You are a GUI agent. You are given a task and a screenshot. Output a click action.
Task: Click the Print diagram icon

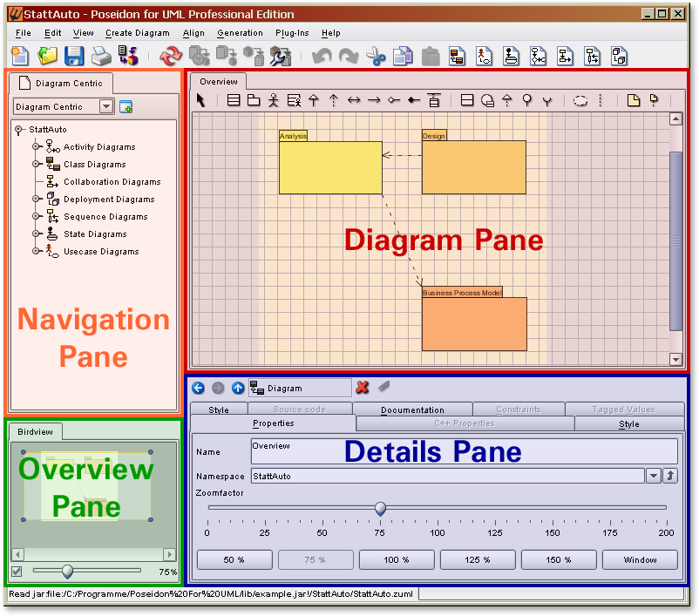[102, 57]
